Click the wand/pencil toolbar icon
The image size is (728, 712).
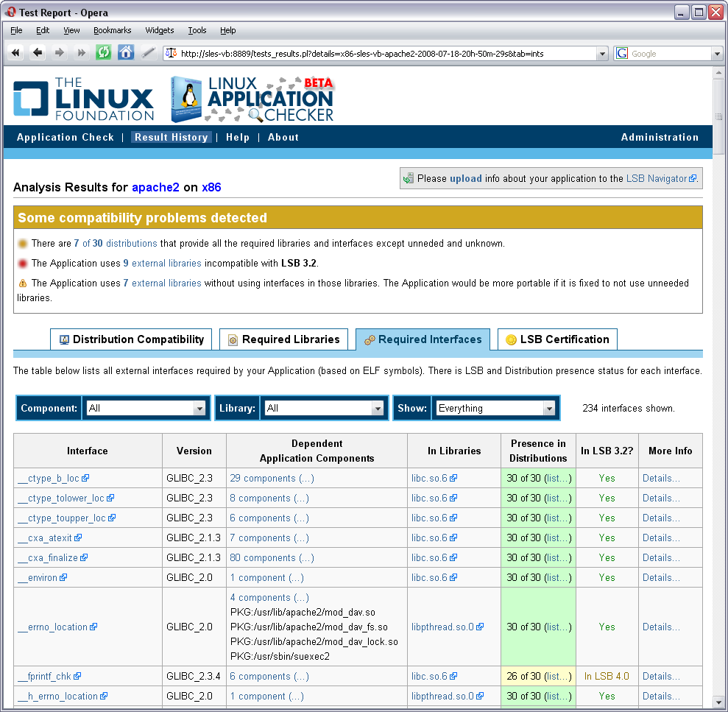tap(148, 53)
